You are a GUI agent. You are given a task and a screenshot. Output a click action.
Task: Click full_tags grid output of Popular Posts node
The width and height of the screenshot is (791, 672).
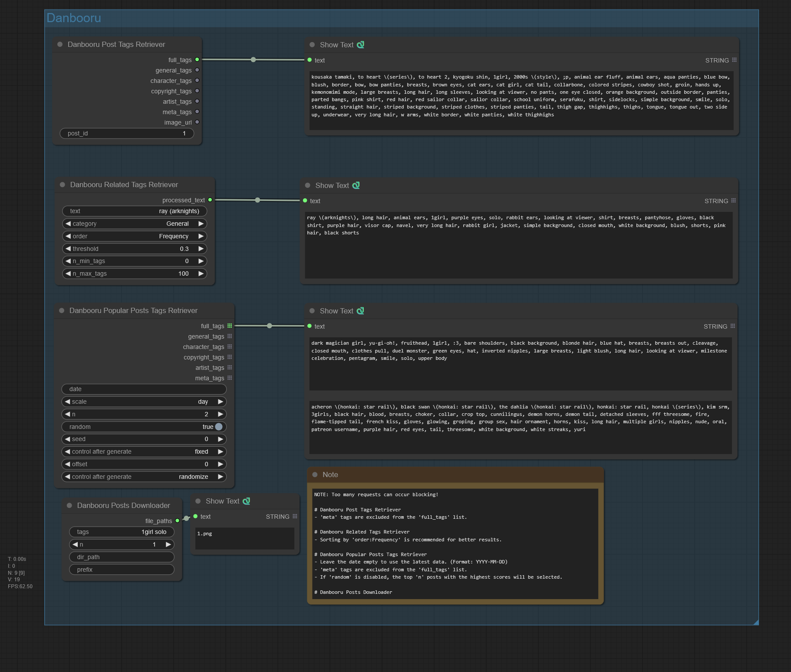pyautogui.click(x=230, y=326)
